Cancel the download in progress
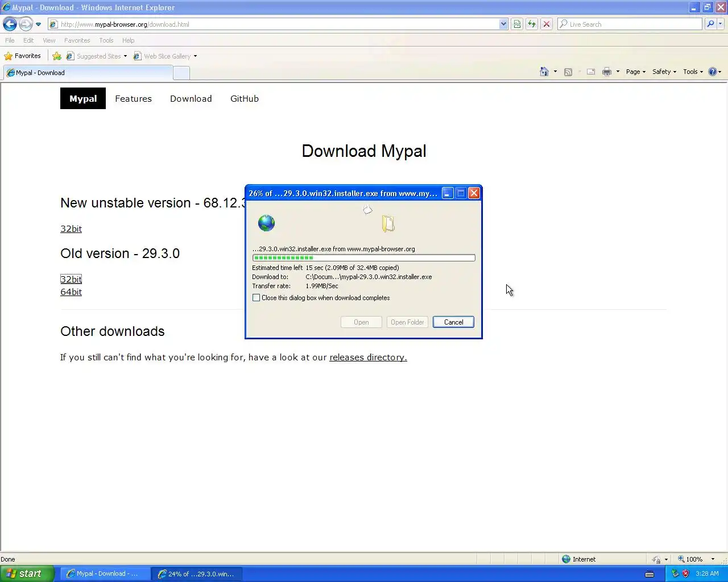 (453, 322)
